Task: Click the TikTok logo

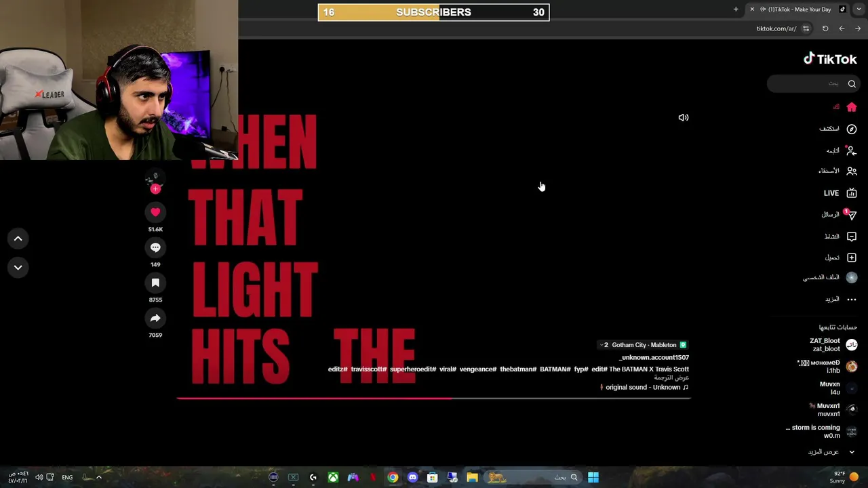Action: pos(830,59)
